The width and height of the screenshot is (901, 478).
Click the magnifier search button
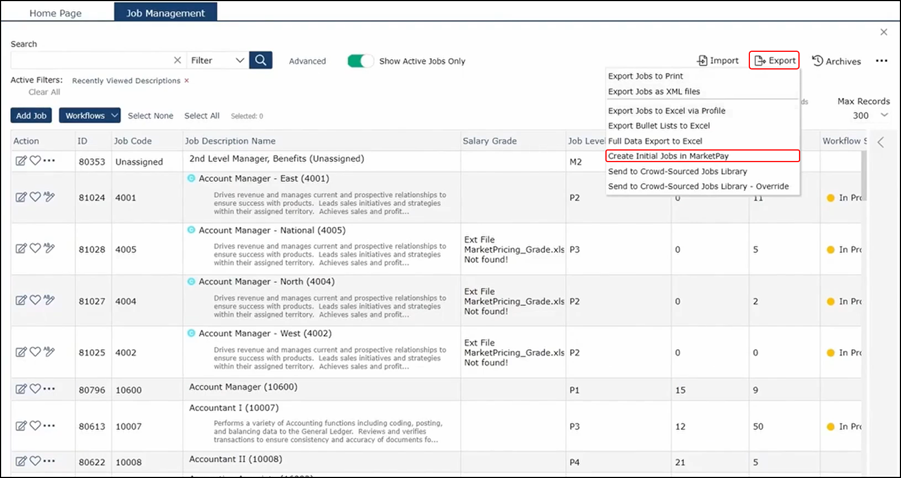point(261,61)
